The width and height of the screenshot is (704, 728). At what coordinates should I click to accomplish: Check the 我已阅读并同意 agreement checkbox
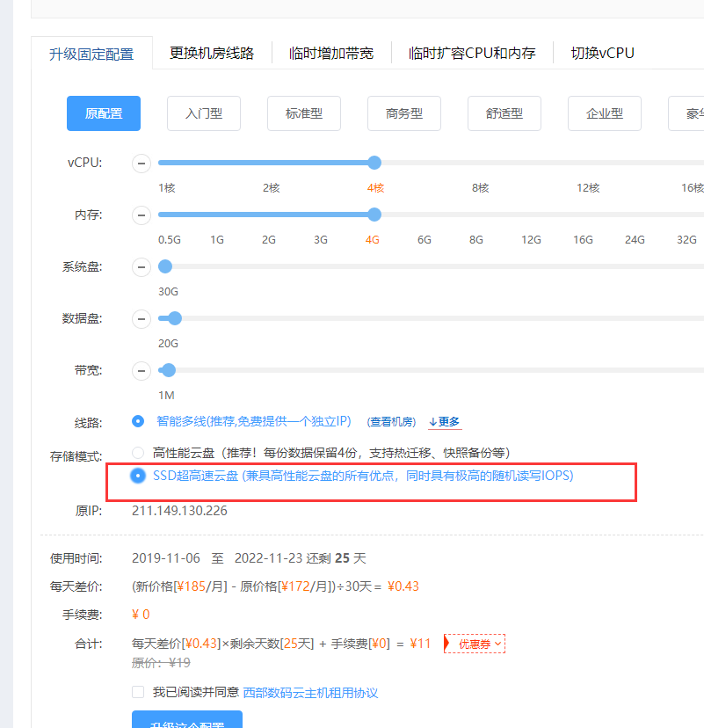point(138,692)
